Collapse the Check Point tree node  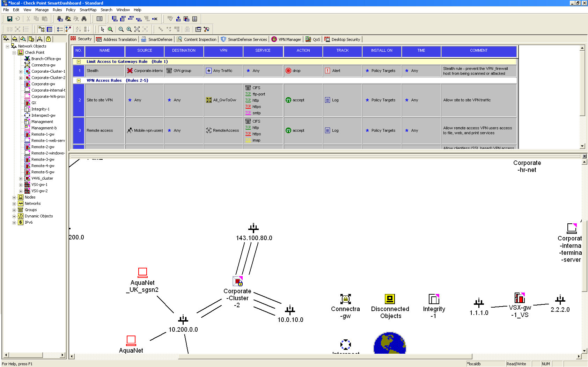14,52
